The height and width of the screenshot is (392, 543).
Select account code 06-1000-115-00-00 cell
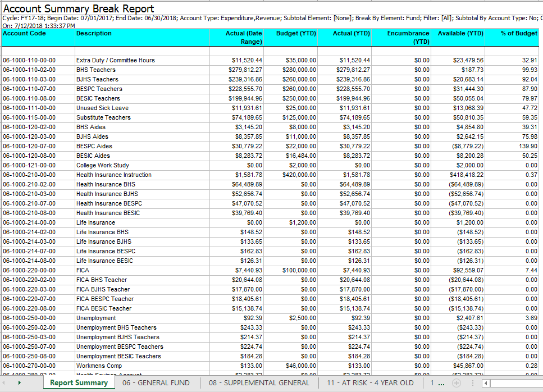coord(29,117)
